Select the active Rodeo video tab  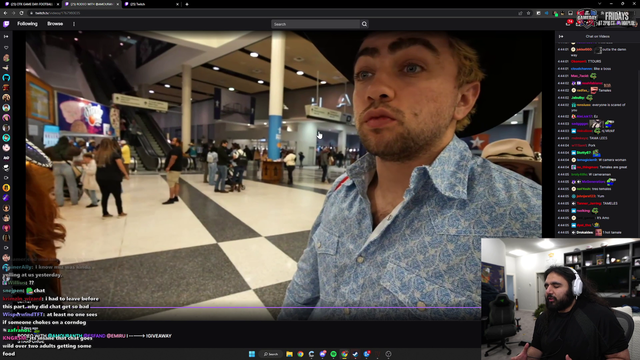(91, 4)
